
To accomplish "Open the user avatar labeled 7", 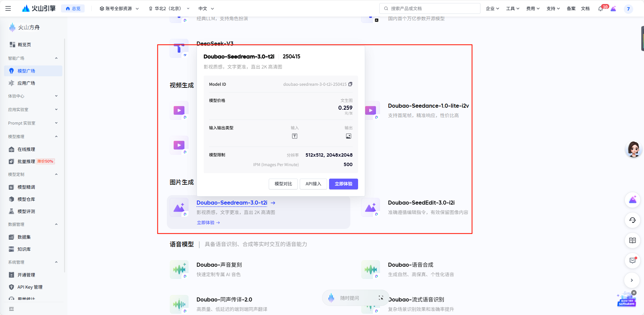I will point(628,9).
